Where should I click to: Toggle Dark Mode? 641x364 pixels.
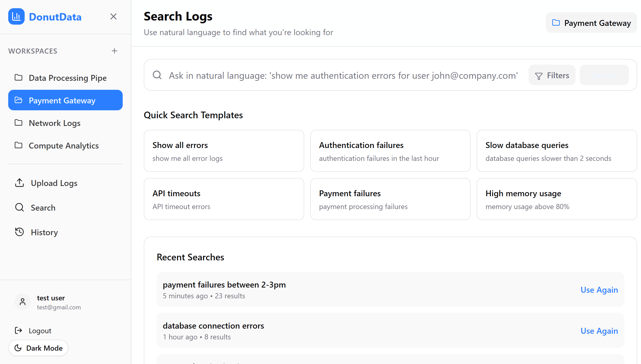pyautogui.click(x=38, y=348)
